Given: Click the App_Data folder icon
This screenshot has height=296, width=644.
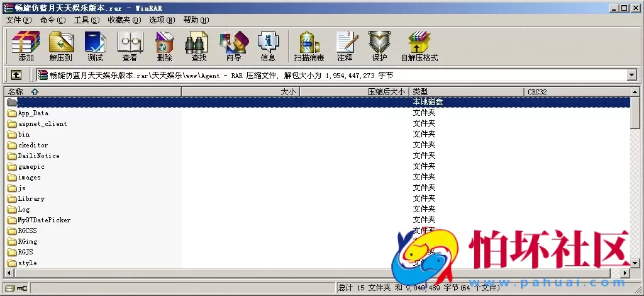Looking at the screenshot, I should [x=12, y=113].
